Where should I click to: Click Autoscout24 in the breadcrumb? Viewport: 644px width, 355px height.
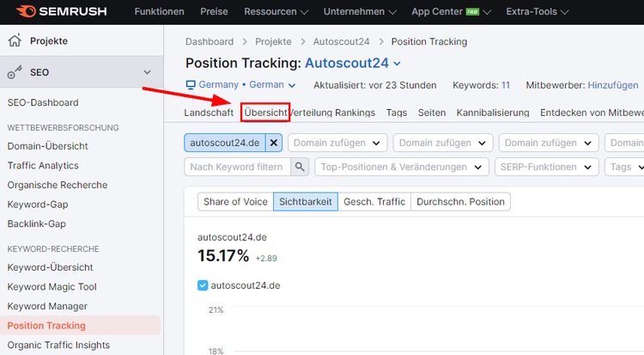tap(341, 41)
